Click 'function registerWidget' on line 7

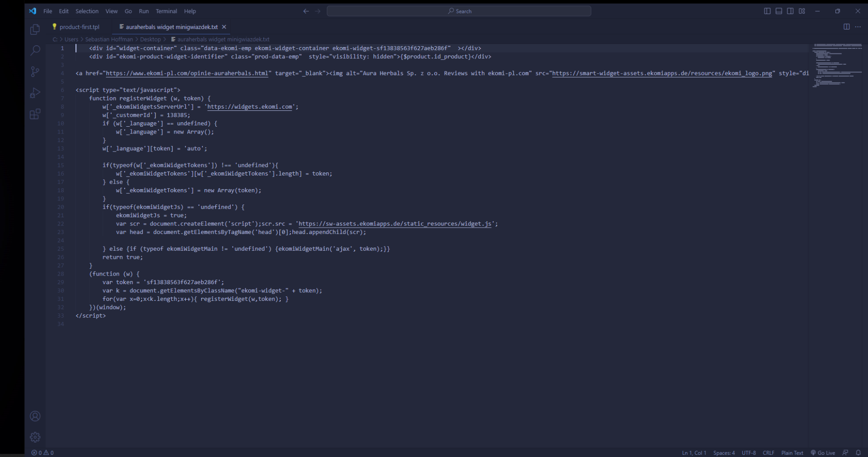pyautogui.click(x=128, y=99)
